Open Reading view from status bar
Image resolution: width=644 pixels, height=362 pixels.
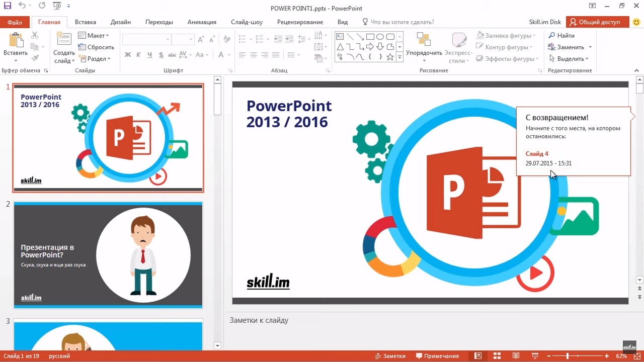tap(516, 356)
